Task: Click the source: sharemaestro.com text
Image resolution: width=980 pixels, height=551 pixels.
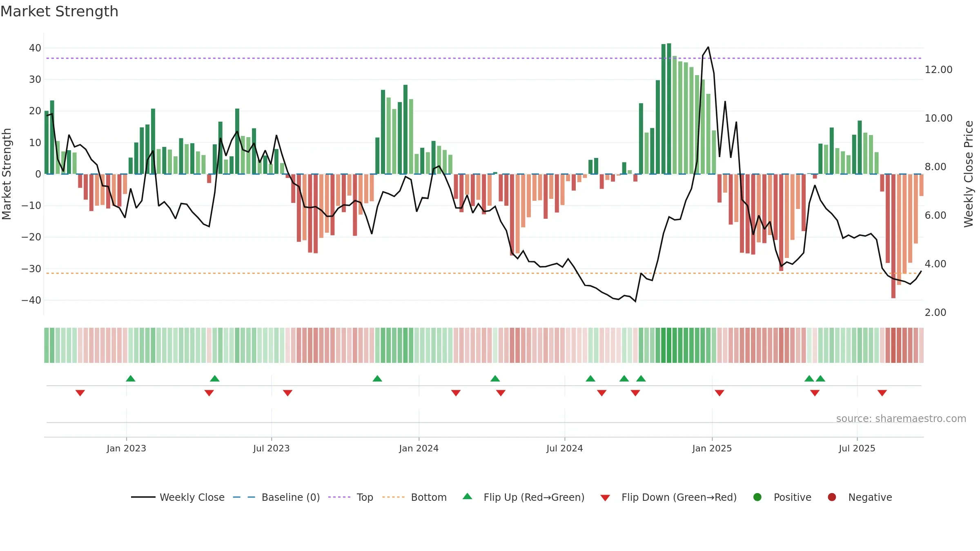Action: pyautogui.click(x=901, y=418)
